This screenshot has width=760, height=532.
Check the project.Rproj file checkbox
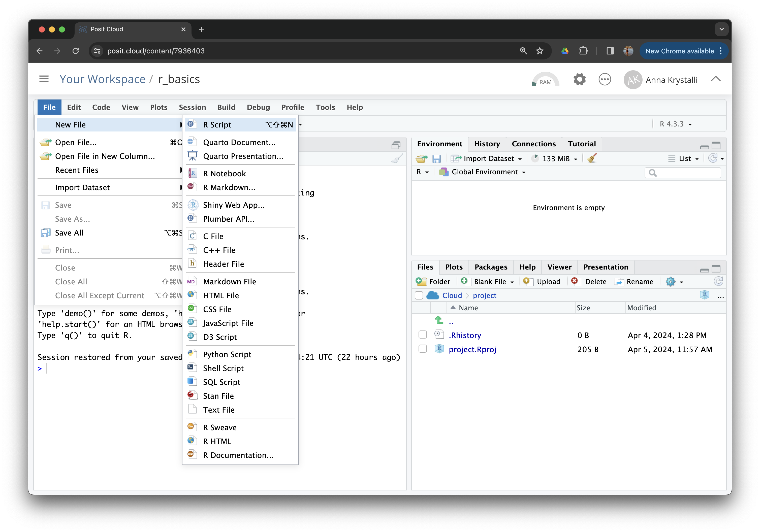(422, 349)
